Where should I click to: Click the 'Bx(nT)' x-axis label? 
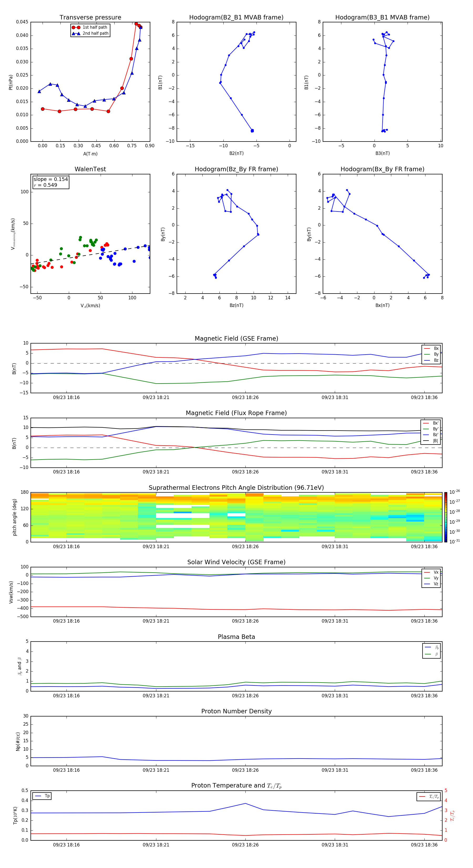[382, 305]
